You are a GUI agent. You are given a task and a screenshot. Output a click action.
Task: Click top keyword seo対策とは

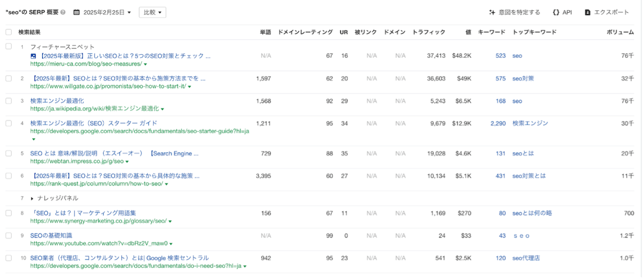(x=529, y=176)
